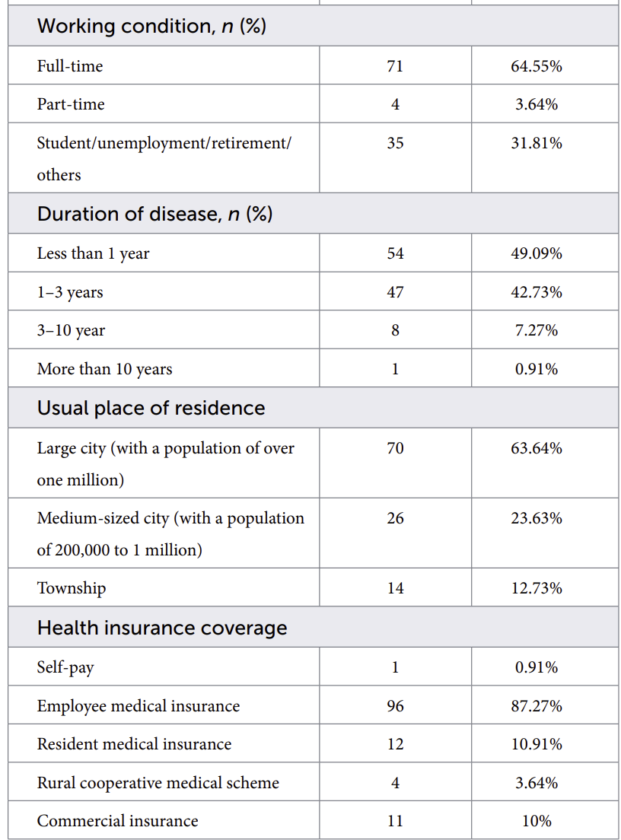
Task: Click the Commercial insurance row label
Action: [x=117, y=821]
